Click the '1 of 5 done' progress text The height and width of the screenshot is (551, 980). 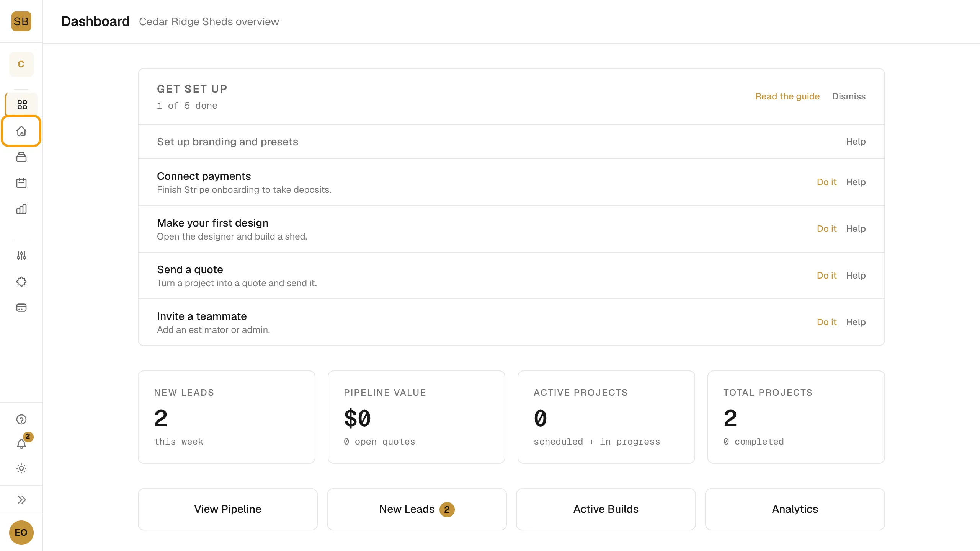[x=187, y=106]
